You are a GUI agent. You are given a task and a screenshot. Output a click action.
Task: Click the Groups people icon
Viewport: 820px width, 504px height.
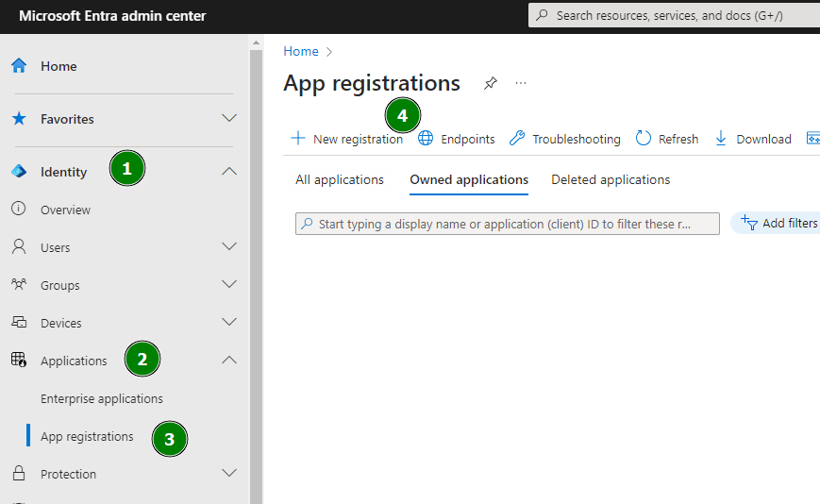coord(19,284)
